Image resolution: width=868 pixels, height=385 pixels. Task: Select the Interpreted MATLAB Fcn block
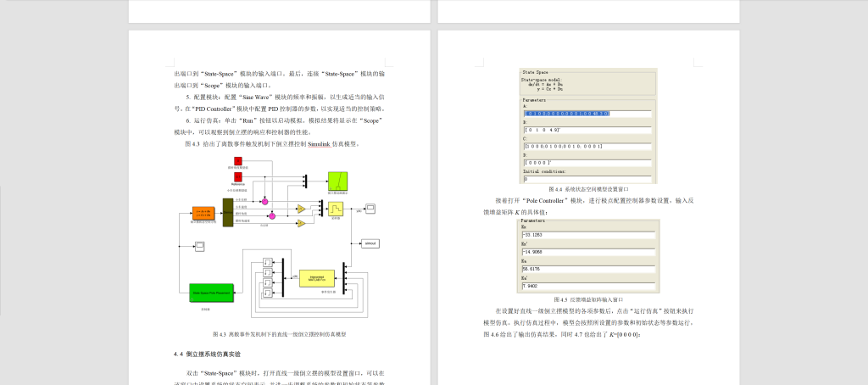click(x=317, y=278)
